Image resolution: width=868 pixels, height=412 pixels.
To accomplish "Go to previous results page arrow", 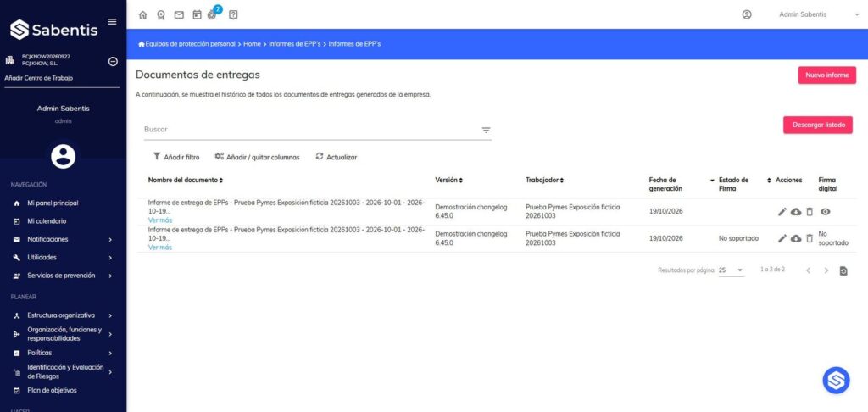I will pos(808,270).
